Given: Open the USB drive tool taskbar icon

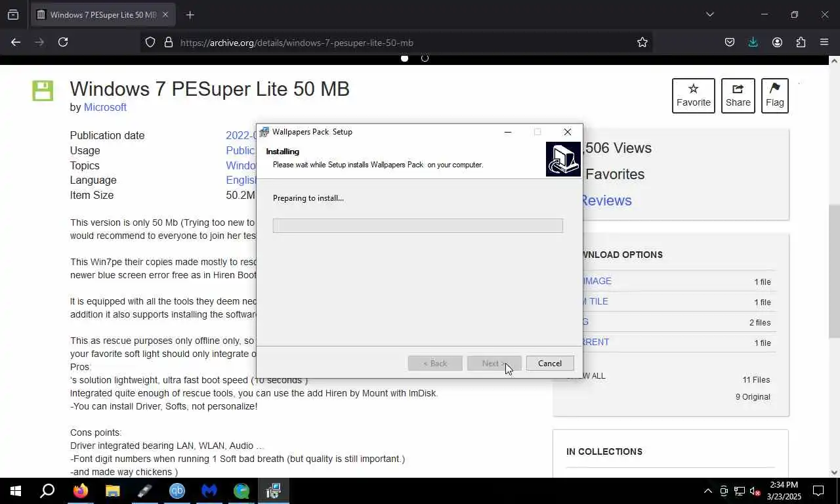Looking at the screenshot, I should 144,491.
